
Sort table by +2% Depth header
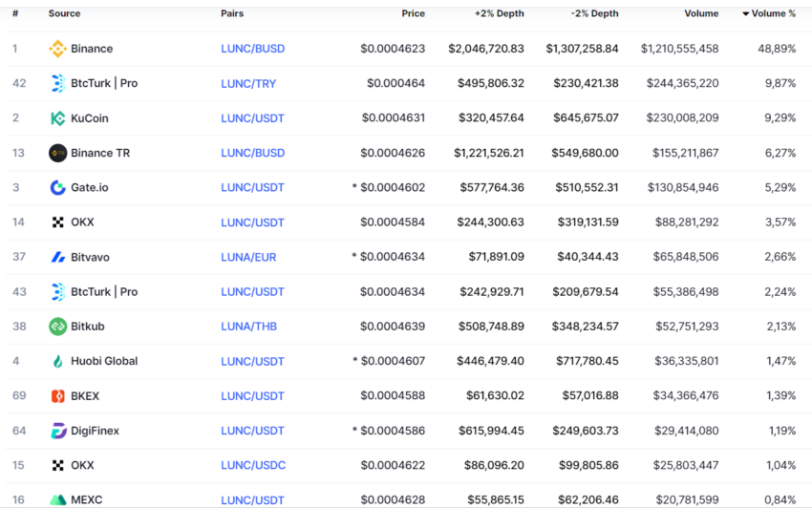click(500, 13)
